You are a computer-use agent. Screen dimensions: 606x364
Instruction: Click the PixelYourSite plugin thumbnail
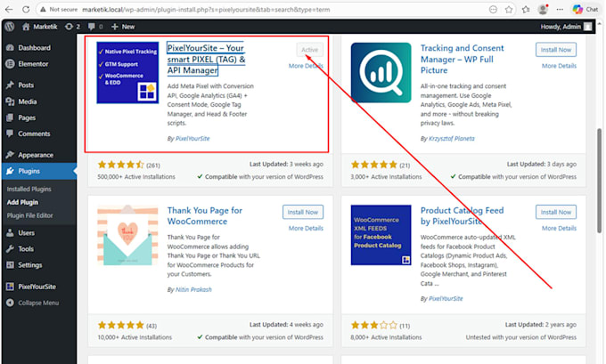[127, 73]
